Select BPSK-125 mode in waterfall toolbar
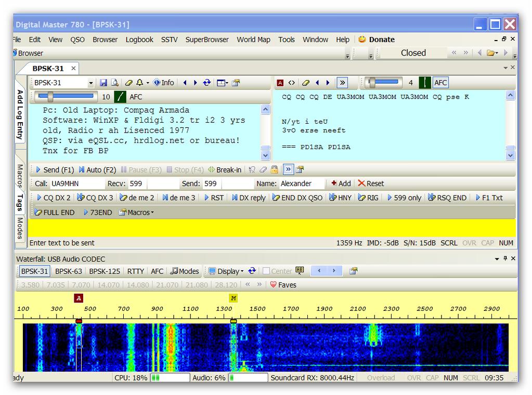Screen dimensions: 532x395 click(x=105, y=271)
